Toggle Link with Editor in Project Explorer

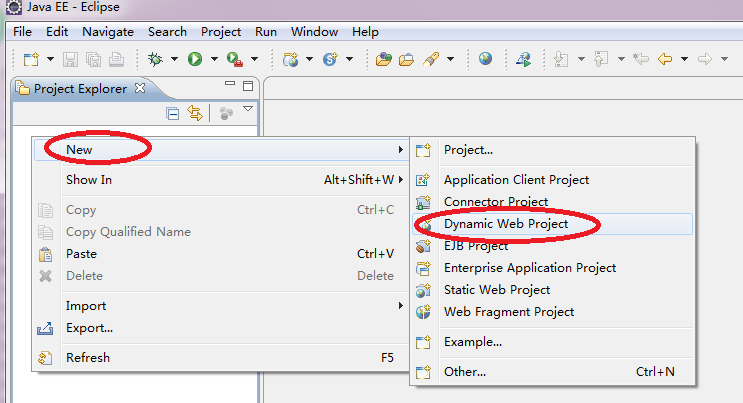coord(195,113)
